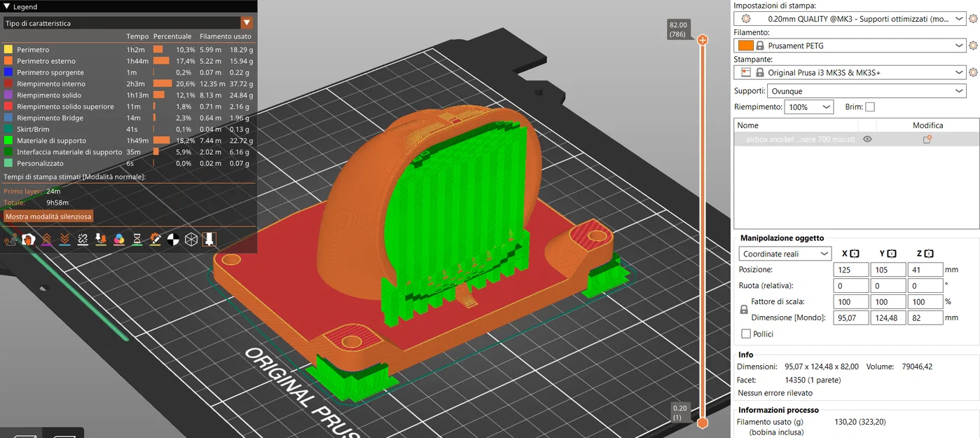980x438 pixels.
Task: Click the lock icon beside Prusament PETG
Action: (760, 46)
